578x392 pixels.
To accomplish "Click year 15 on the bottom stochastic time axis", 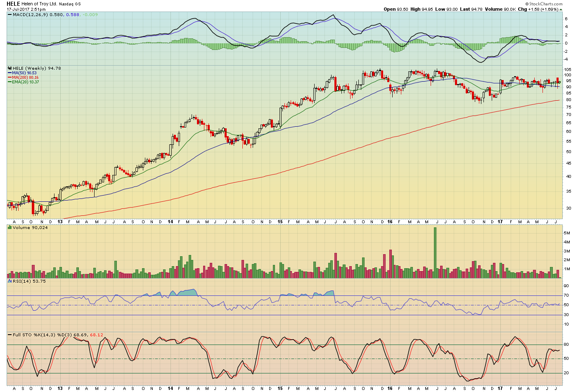I will 280,388.
